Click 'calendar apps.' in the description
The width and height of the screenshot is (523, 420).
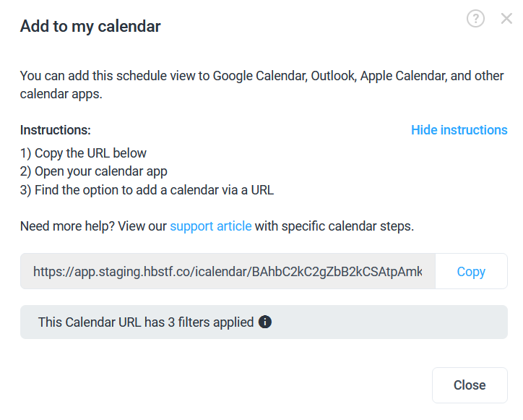pyautogui.click(x=61, y=94)
